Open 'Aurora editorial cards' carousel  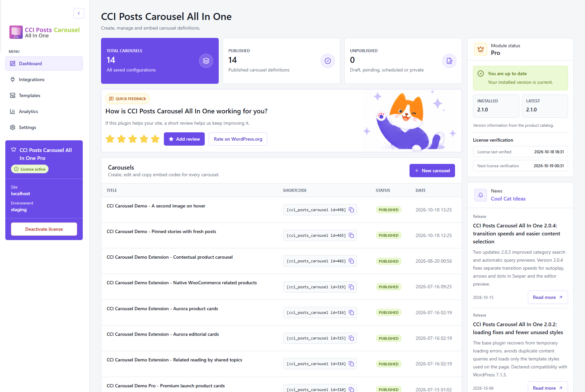[x=163, y=334]
